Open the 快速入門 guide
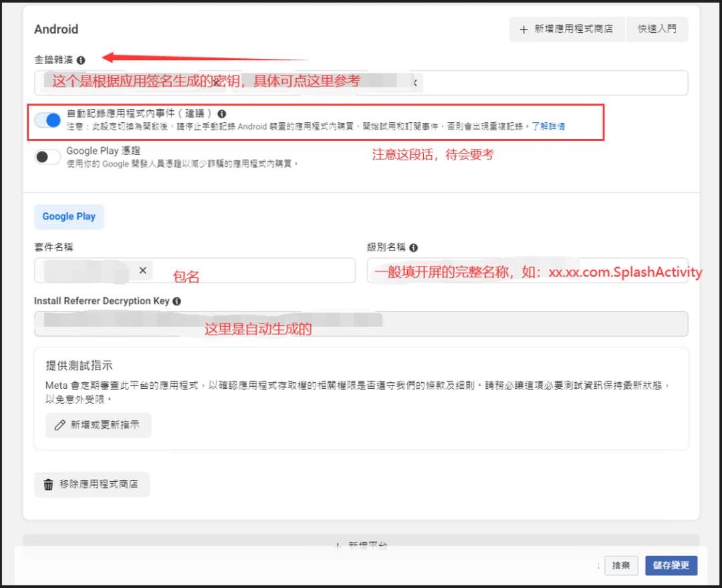 (656, 29)
